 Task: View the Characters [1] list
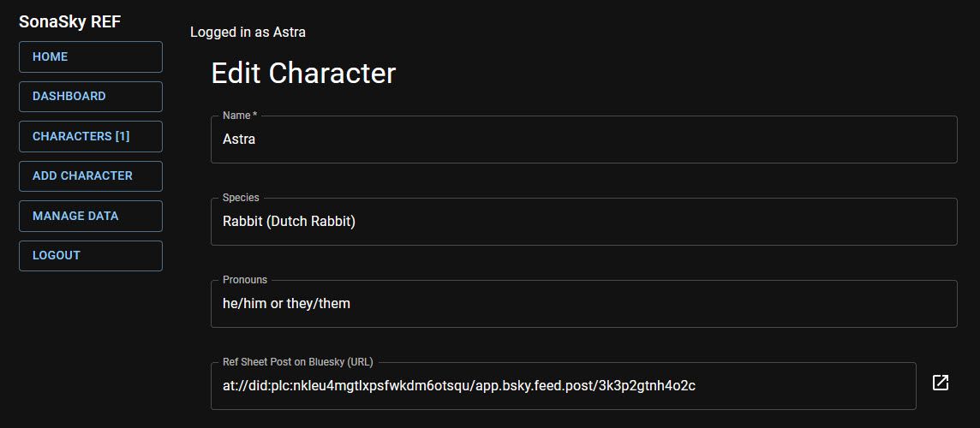click(90, 136)
